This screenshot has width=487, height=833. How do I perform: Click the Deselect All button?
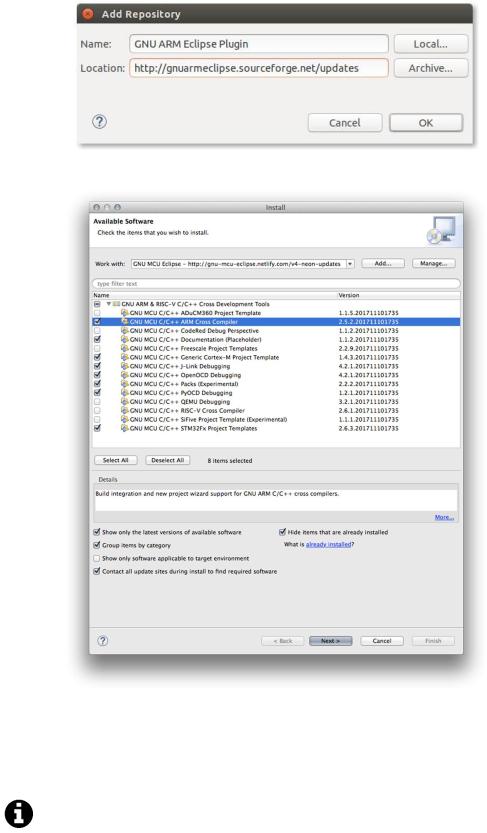click(167, 460)
